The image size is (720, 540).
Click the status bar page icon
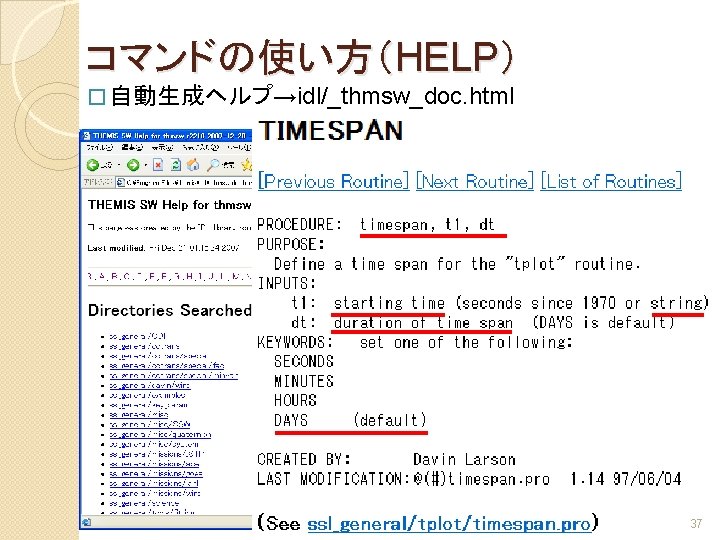pos(86,522)
